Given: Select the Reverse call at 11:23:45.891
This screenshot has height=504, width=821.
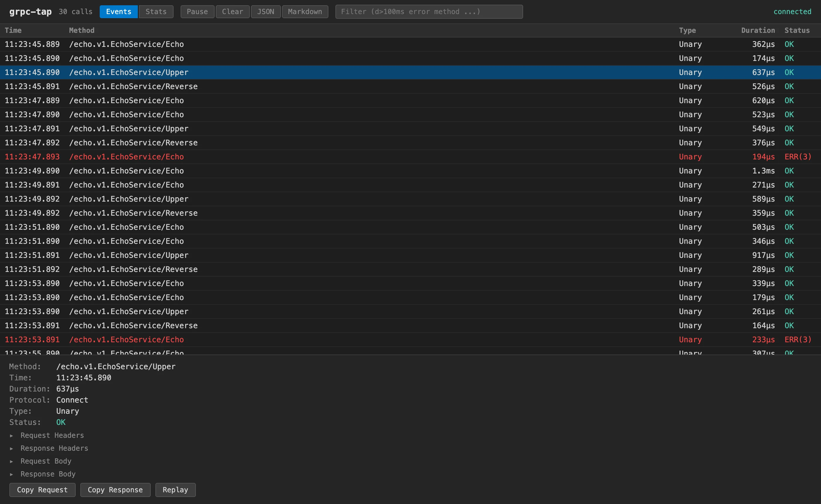Looking at the screenshot, I should coord(410,86).
